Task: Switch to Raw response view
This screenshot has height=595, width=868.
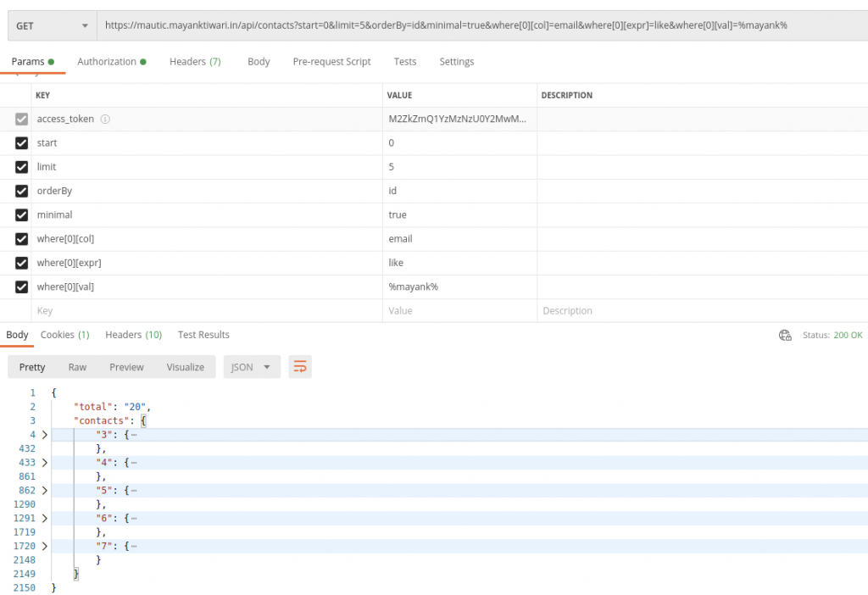Action: 77,367
